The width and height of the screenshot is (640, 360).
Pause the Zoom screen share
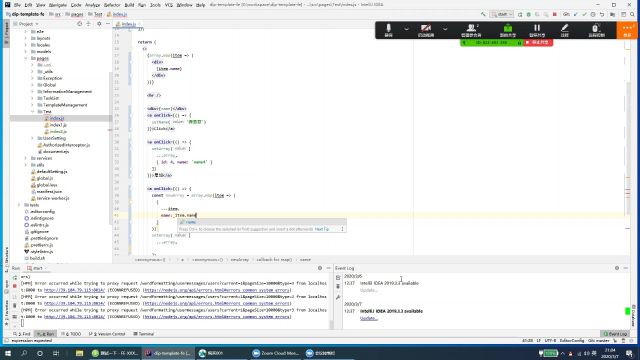[537, 30]
